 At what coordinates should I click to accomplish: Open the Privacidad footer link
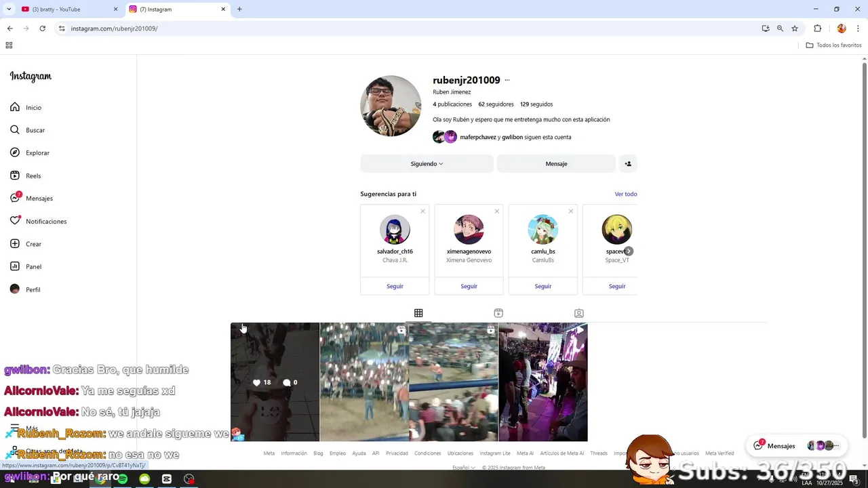tap(397, 453)
